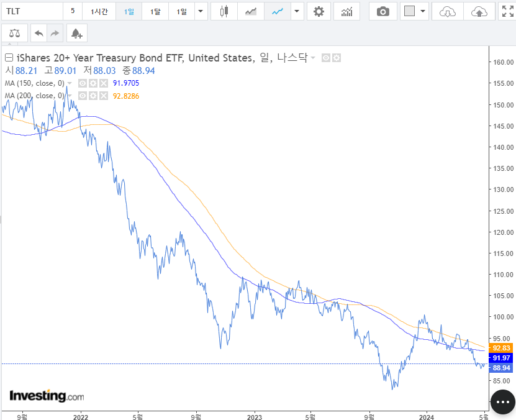The height and width of the screenshot is (420, 516).
Task: Toggle visibility of MA 200
Action: (x=83, y=96)
